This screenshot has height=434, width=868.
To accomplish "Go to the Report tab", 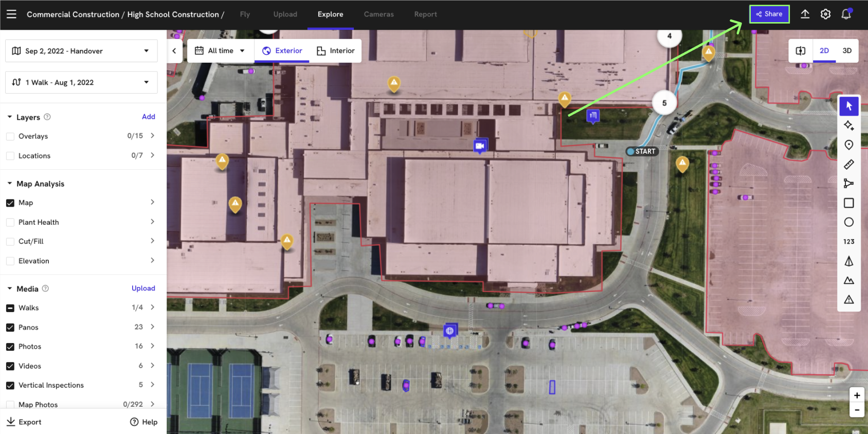I will point(425,14).
